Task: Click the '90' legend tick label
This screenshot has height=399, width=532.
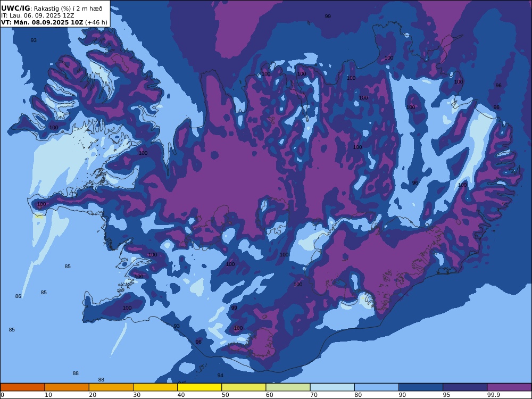Action: click(402, 395)
